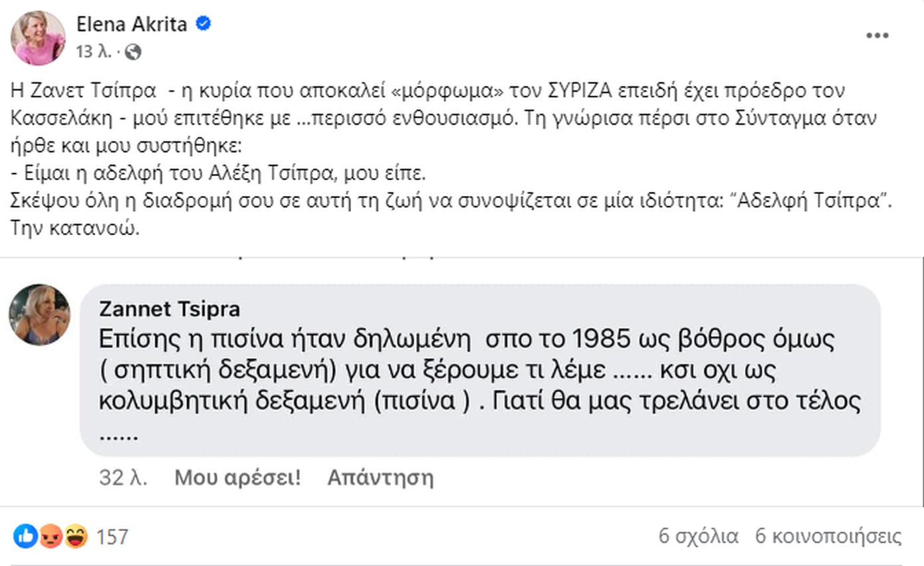Open Elena Akrita's profile picture
The height and width of the screenshot is (566, 924).
pos(38,38)
